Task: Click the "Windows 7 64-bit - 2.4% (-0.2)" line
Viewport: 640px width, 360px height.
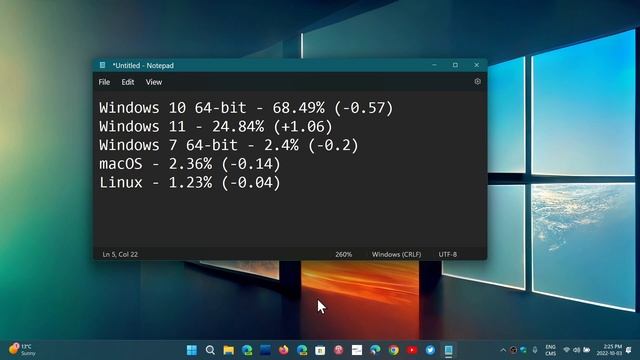Action: tap(229, 145)
